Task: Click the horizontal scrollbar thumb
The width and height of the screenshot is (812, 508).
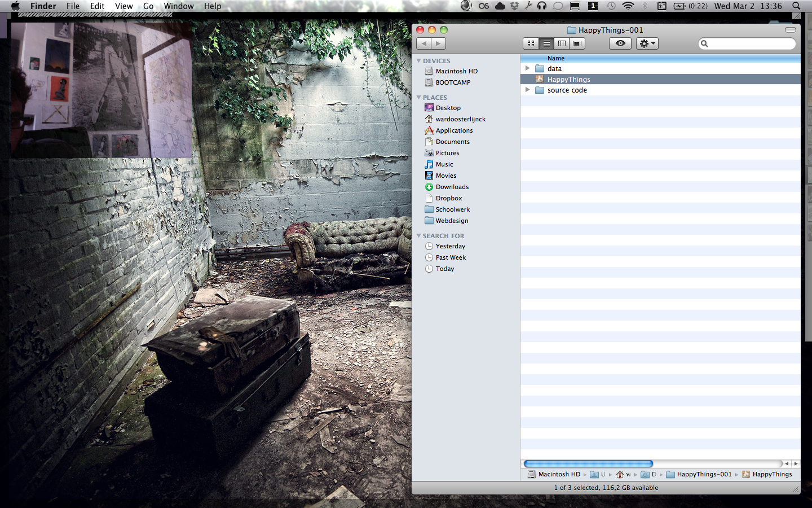Action: [x=588, y=463]
